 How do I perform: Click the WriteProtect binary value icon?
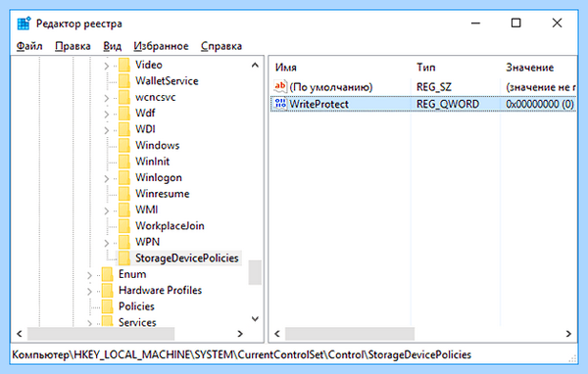pos(279,104)
